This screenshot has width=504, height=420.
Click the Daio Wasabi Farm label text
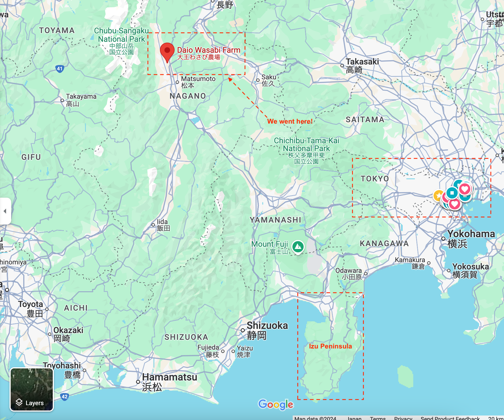pyautogui.click(x=209, y=53)
